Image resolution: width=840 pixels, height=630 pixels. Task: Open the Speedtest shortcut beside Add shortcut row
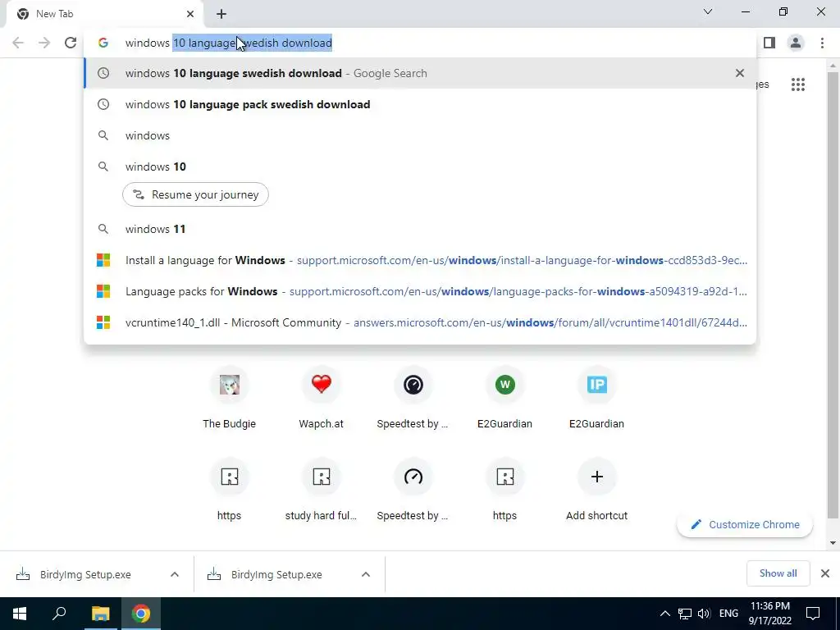pyautogui.click(x=413, y=491)
